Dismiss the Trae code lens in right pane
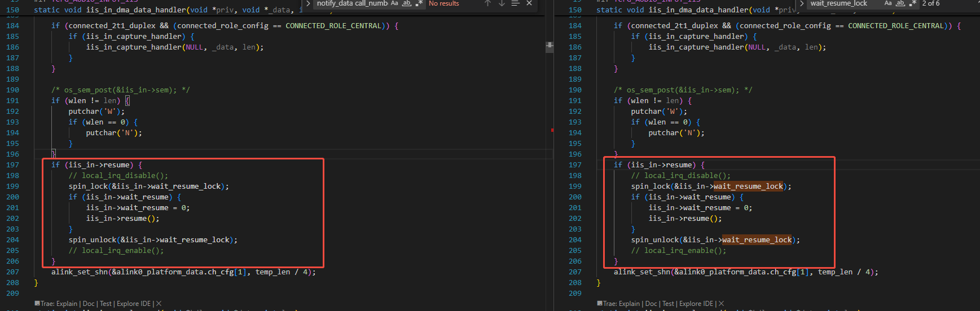The height and width of the screenshot is (311, 980). [x=721, y=304]
